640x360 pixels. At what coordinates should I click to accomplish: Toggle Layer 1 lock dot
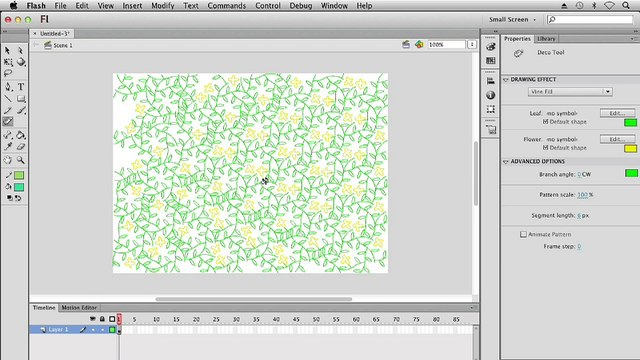pos(102,330)
